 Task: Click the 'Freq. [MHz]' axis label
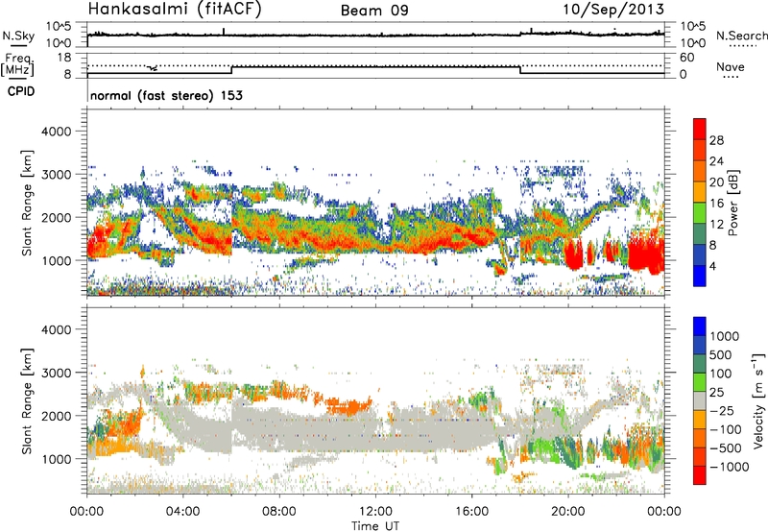(18, 65)
